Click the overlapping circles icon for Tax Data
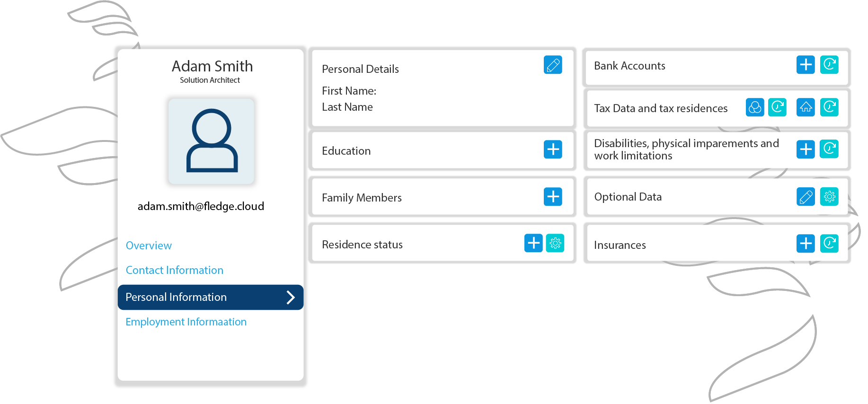 click(755, 107)
